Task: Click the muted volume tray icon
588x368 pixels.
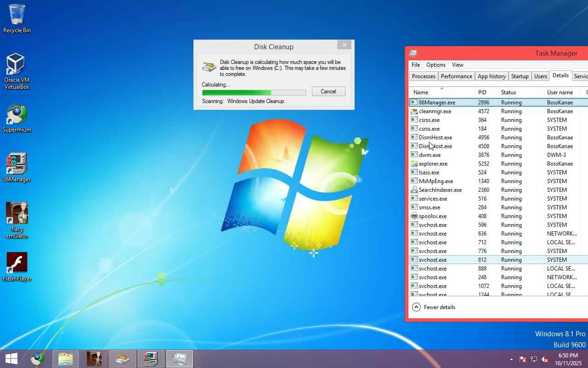Action: click(x=545, y=359)
